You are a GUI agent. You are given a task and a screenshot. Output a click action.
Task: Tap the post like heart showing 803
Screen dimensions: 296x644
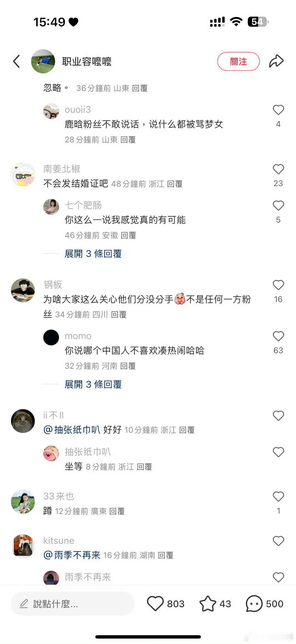[155, 603]
